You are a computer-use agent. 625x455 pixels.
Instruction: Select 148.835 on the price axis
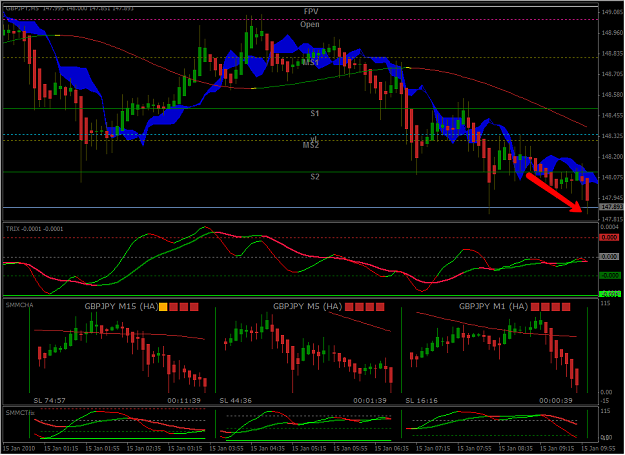612,53
